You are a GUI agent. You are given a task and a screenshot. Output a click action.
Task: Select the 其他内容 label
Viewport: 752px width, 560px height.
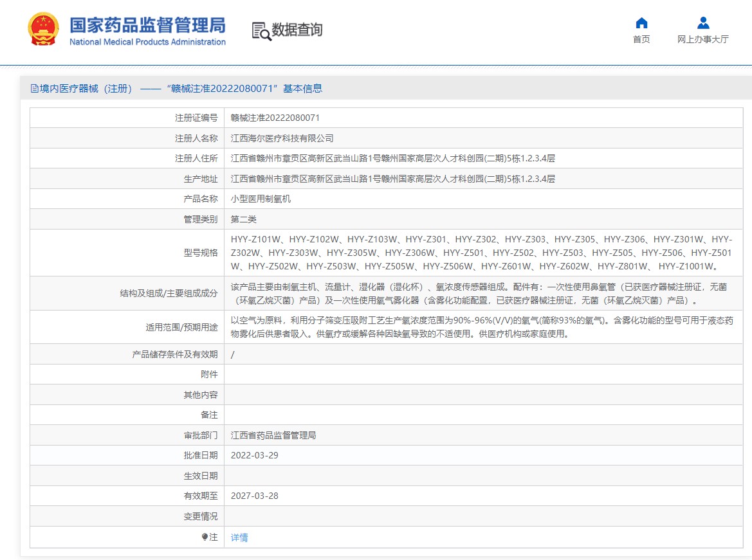(x=201, y=395)
